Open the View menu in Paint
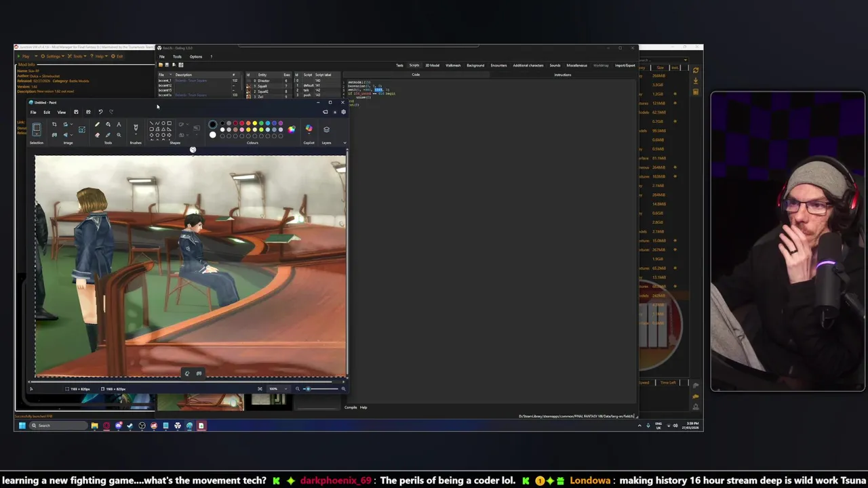The height and width of the screenshot is (488, 868). (62, 113)
